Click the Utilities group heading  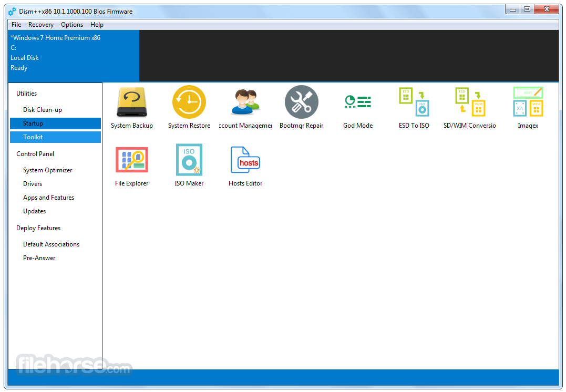[27, 94]
